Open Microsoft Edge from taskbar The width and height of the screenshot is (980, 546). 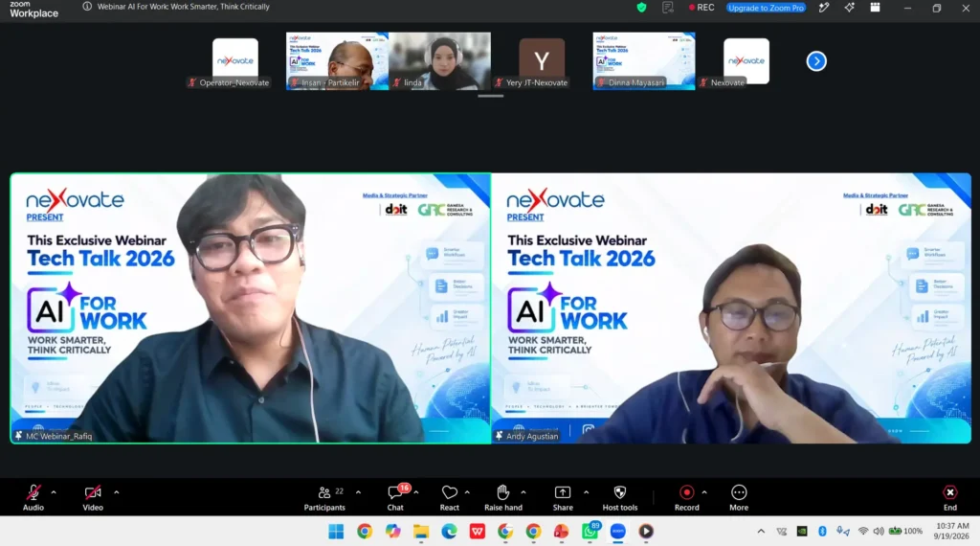[449, 532]
